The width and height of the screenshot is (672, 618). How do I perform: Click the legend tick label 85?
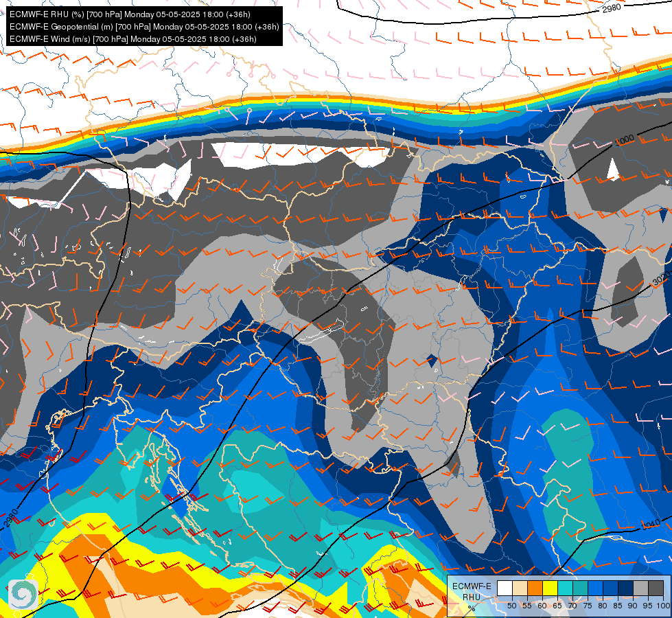[618, 606]
